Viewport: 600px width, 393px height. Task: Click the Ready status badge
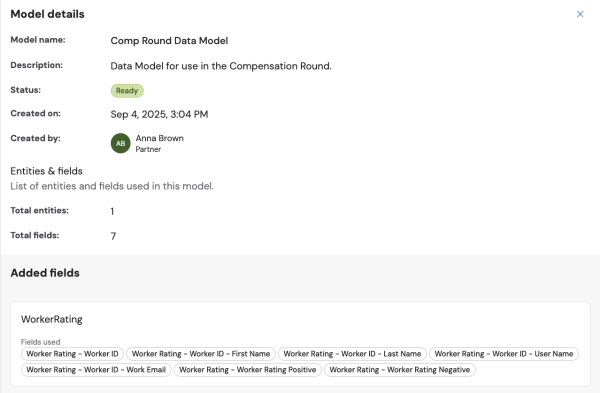127,91
